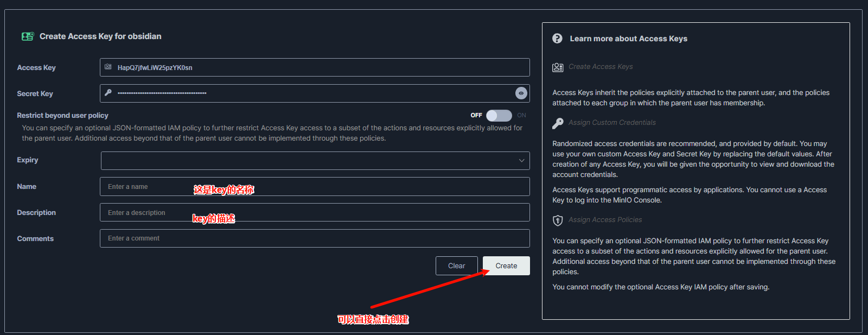Toggle the Restrict beyond user policy switch
Image resolution: width=868 pixels, height=335 pixels.
499,116
